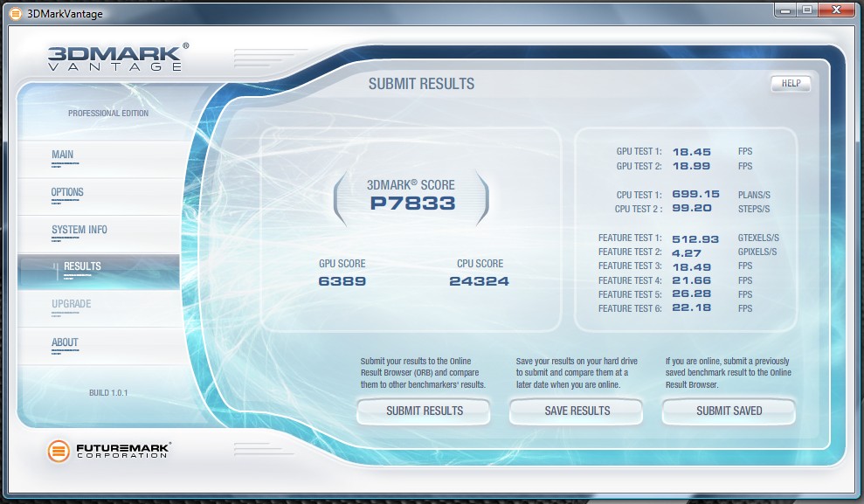The width and height of the screenshot is (864, 504).
Task: Click the 3DMark Vantage logo
Action: [x=118, y=58]
